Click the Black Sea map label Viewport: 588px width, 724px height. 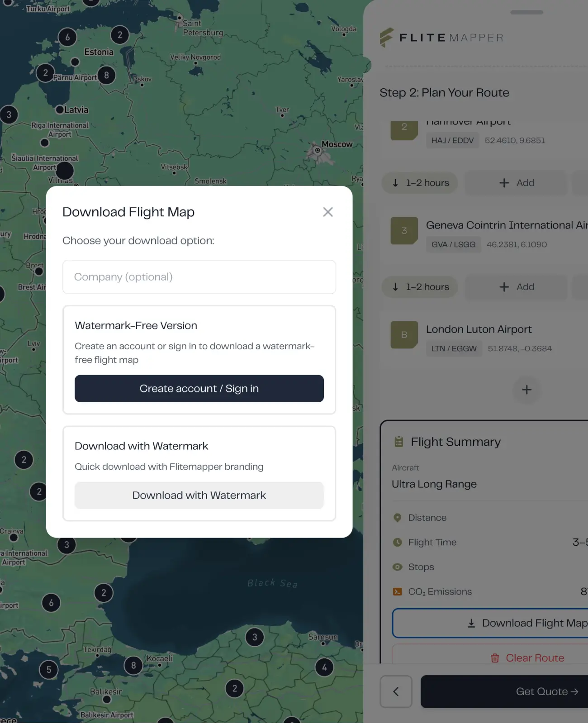(272, 583)
